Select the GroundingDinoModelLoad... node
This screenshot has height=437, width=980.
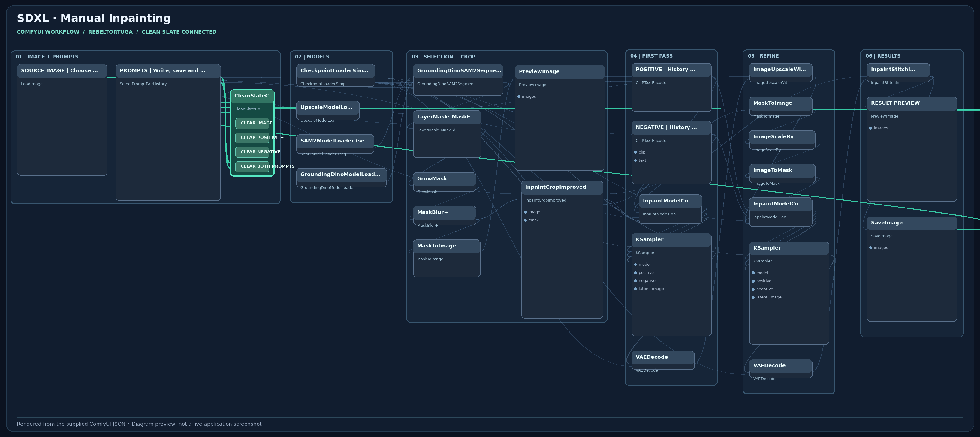pos(341,178)
